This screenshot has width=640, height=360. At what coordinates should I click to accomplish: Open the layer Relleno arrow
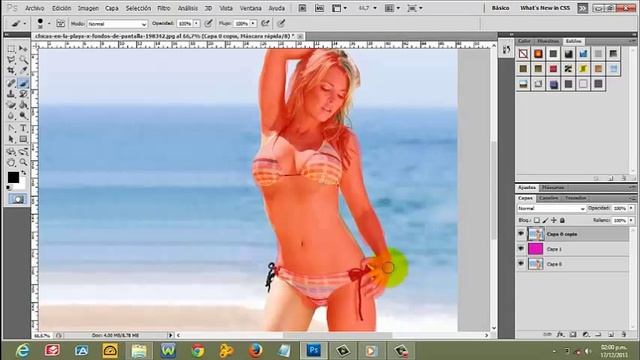(631, 220)
